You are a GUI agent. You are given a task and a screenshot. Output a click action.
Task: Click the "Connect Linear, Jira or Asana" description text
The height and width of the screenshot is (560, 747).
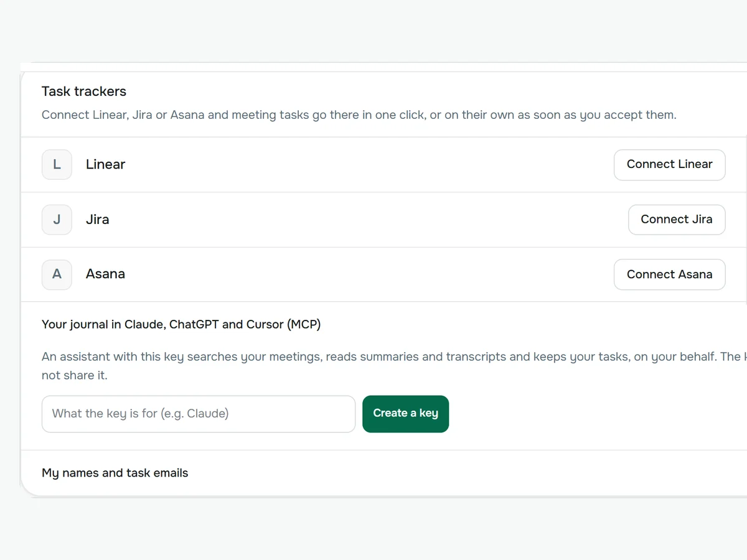pyautogui.click(x=359, y=115)
